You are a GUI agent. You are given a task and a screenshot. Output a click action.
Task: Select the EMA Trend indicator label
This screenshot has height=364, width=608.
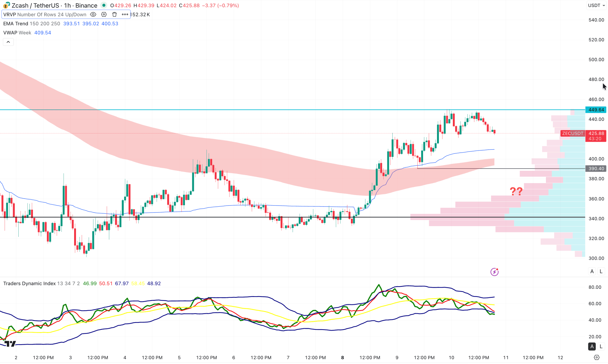pos(16,23)
